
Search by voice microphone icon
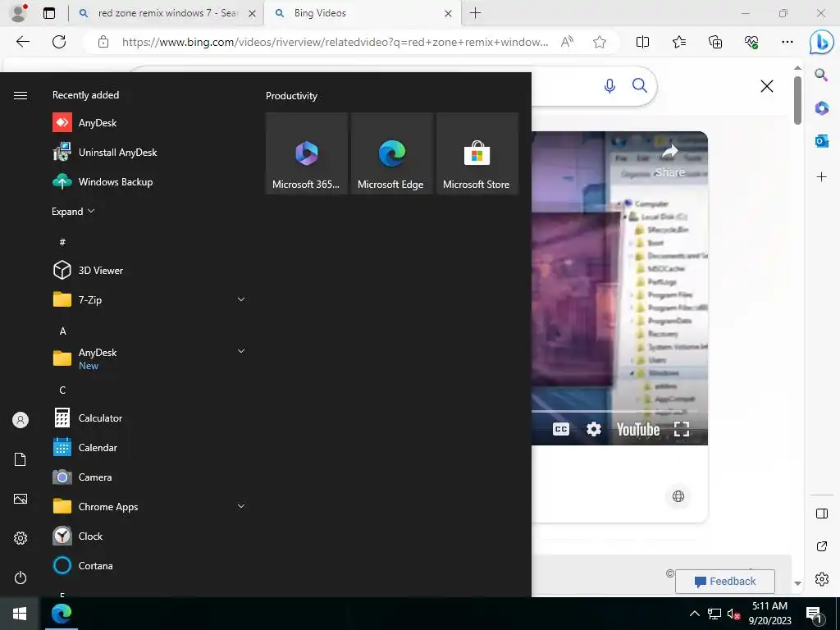(609, 85)
